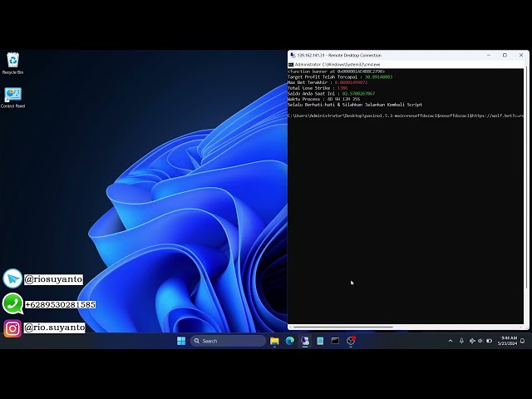532x399 pixels.
Task: Open File Explorer from the taskbar
Action: (x=275, y=341)
